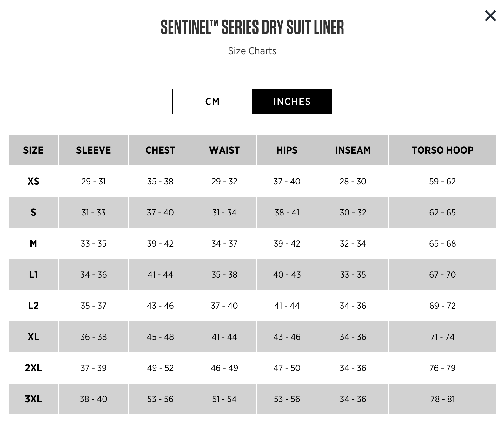Click the Sentinel Series Dry Suit Liner title
The width and height of the screenshot is (504, 436).
click(x=252, y=27)
